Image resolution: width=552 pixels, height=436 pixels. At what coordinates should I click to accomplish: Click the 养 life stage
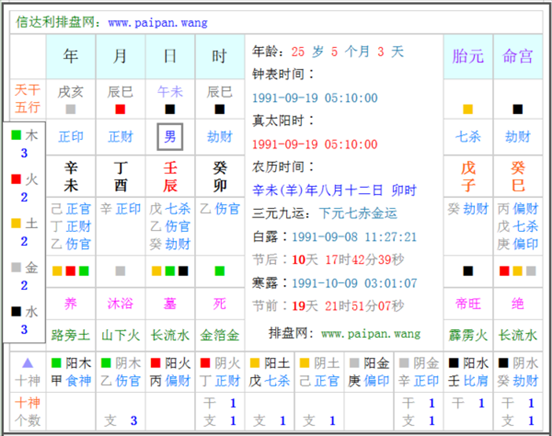pyautogui.click(x=71, y=304)
